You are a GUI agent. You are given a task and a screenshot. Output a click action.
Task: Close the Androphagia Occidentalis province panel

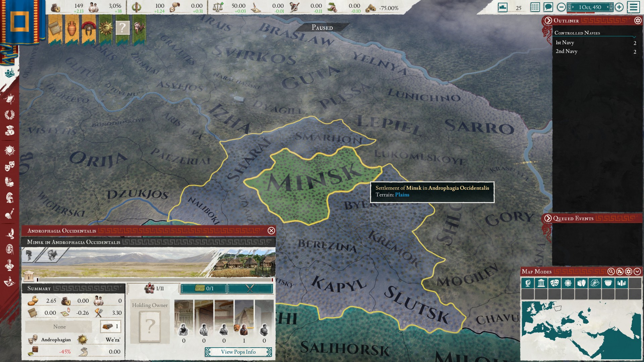click(271, 231)
